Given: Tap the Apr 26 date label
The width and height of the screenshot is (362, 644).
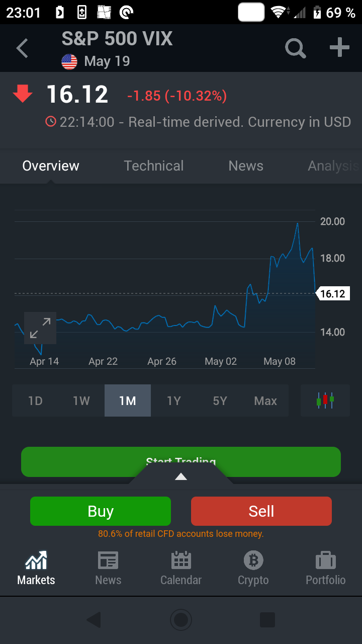Looking at the screenshot, I should (x=162, y=361).
